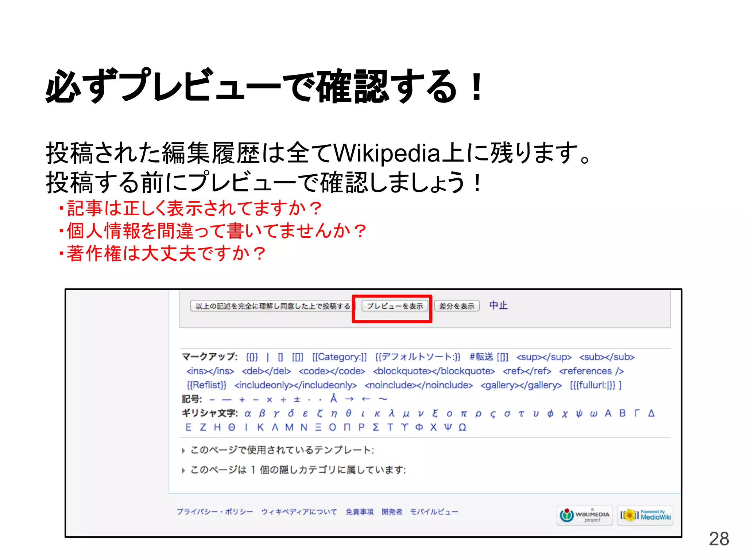
Task: Click the 差分を表示 button
Action: tap(457, 306)
